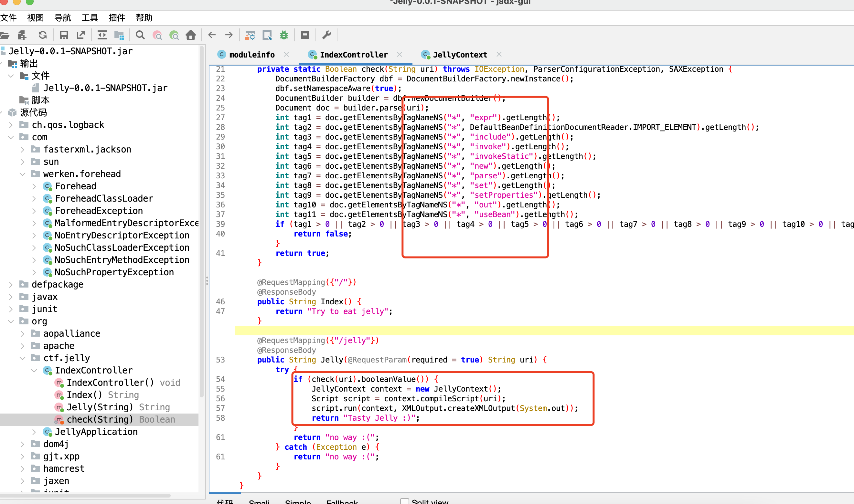Image resolution: width=854 pixels, height=504 pixels.
Task: Close the IndexController tab
Action: [x=400, y=54]
